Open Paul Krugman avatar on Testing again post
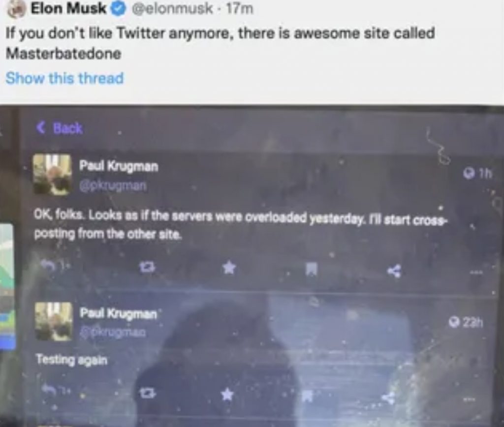 pyautogui.click(x=53, y=321)
